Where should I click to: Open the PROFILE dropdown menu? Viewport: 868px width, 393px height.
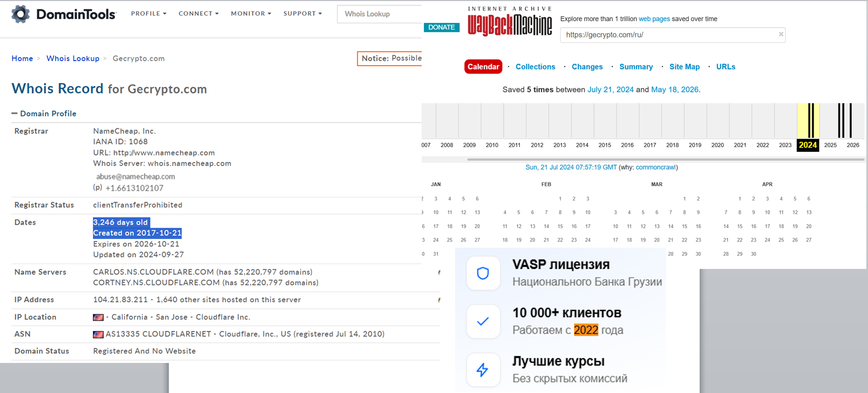(x=149, y=14)
